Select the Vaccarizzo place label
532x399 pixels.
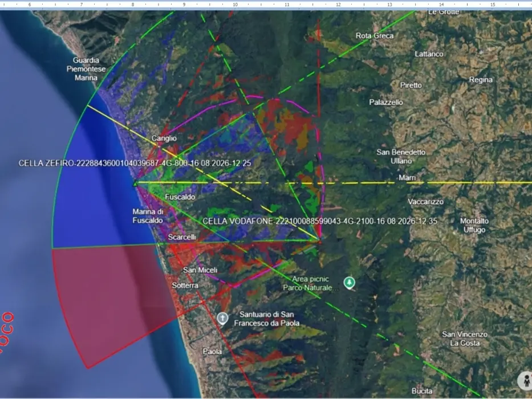click(425, 202)
